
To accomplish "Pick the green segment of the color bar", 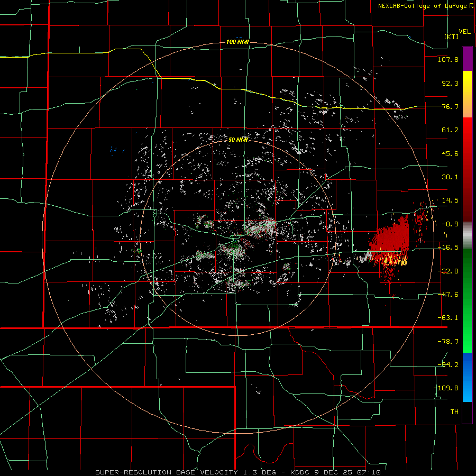I will point(467,300).
